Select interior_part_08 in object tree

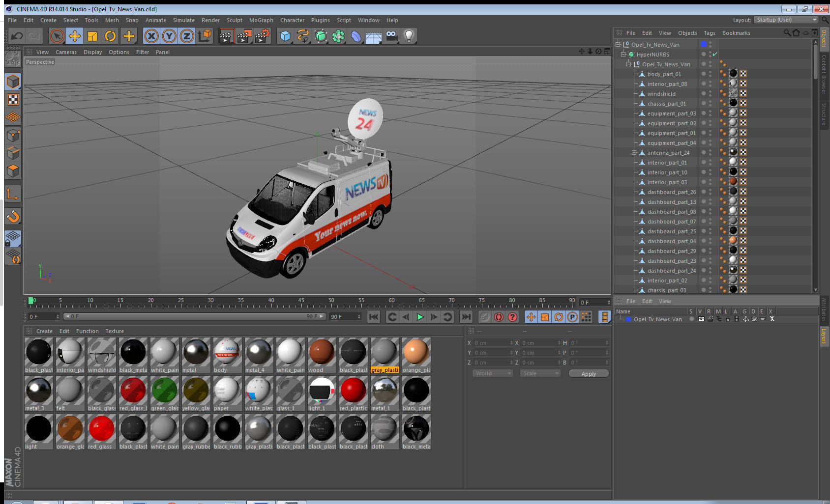tap(667, 84)
